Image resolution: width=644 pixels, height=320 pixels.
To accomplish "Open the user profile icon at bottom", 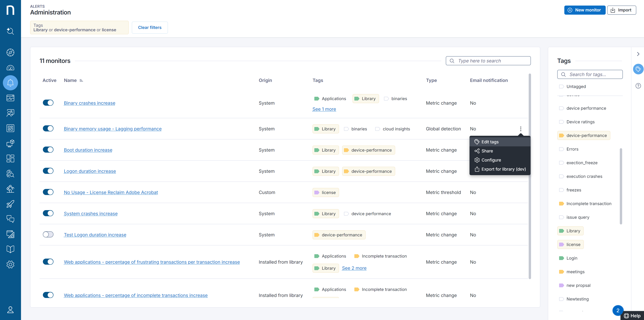I will 10,310.
